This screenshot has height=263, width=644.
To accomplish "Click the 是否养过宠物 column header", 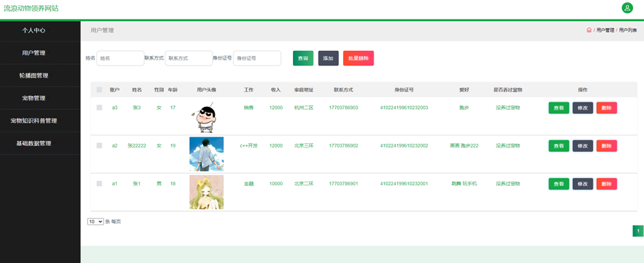I will (x=508, y=89).
